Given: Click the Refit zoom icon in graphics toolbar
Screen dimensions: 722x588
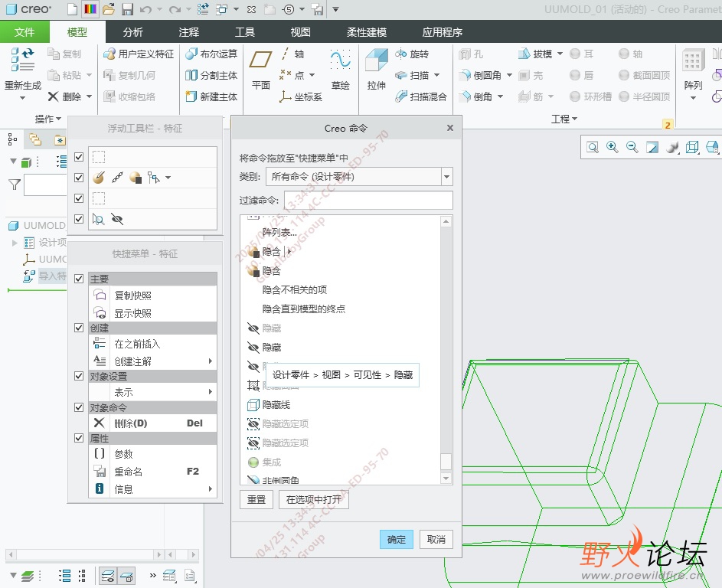Looking at the screenshot, I should click(x=592, y=147).
